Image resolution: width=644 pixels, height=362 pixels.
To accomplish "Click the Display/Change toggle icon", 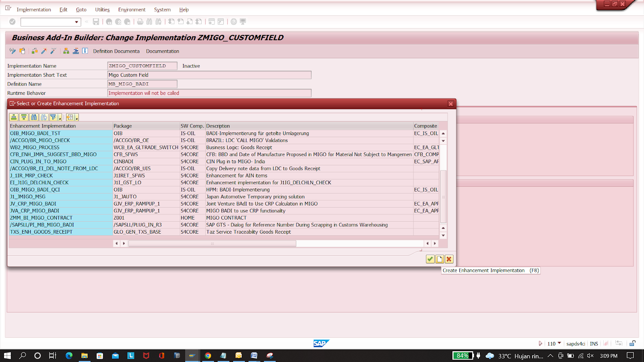I will click(12, 51).
